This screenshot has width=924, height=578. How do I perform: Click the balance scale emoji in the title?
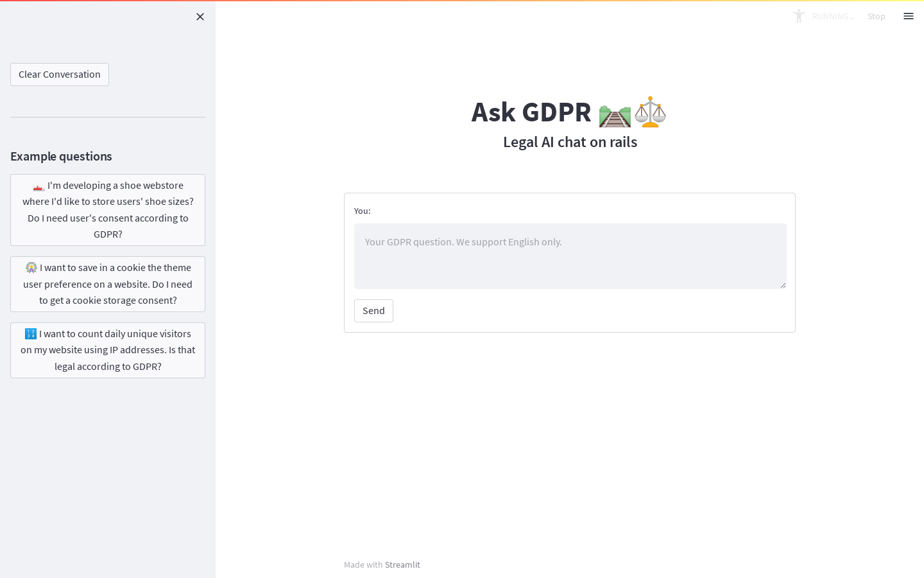[x=650, y=112]
